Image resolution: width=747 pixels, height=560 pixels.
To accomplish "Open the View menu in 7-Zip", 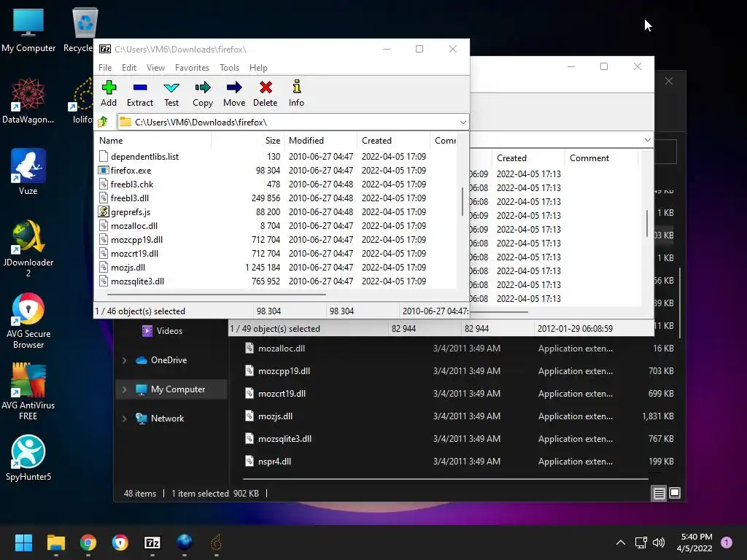I will tap(156, 68).
